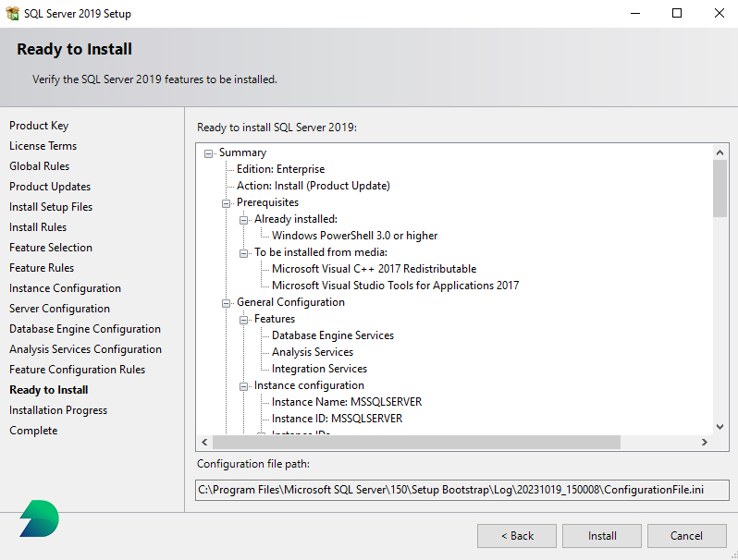Select the General Configuration label

[x=290, y=302]
